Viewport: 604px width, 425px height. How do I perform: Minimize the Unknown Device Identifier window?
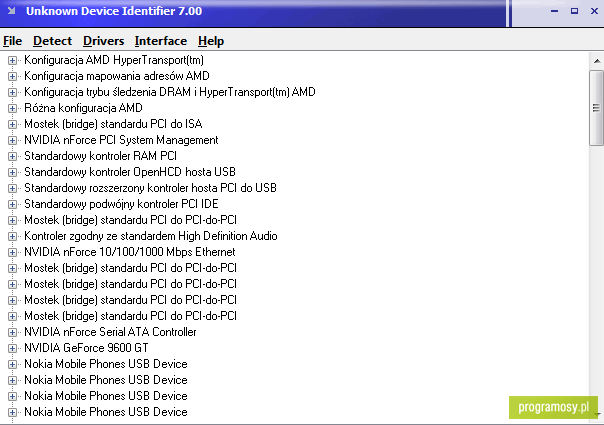click(x=554, y=11)
